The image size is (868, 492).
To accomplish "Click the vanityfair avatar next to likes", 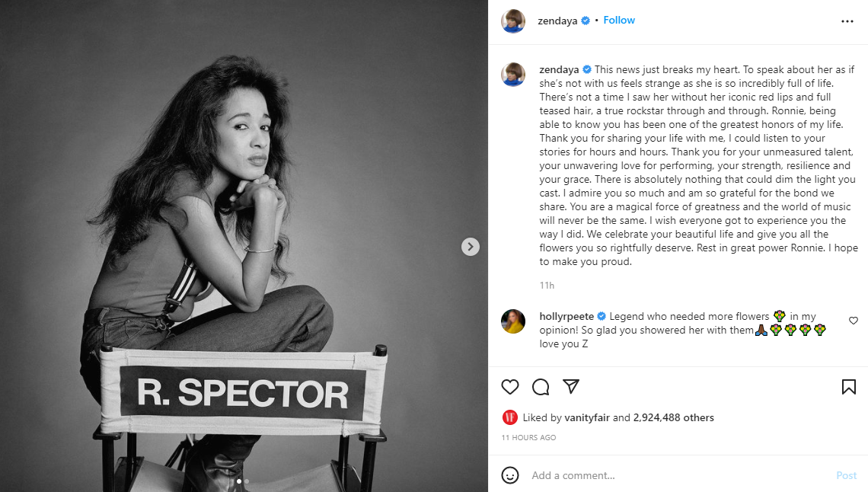I will coord(510,417).
